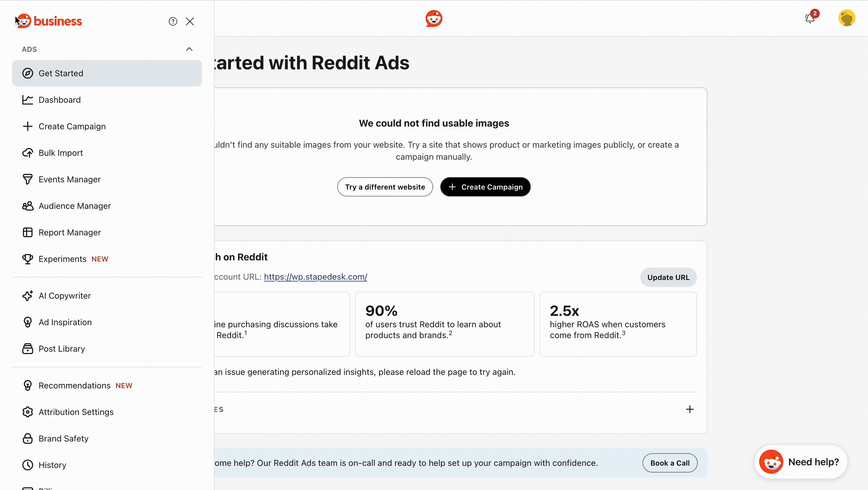Click the Book a Call button
This screenshot has width=868, height=490.
click(670, 463)
